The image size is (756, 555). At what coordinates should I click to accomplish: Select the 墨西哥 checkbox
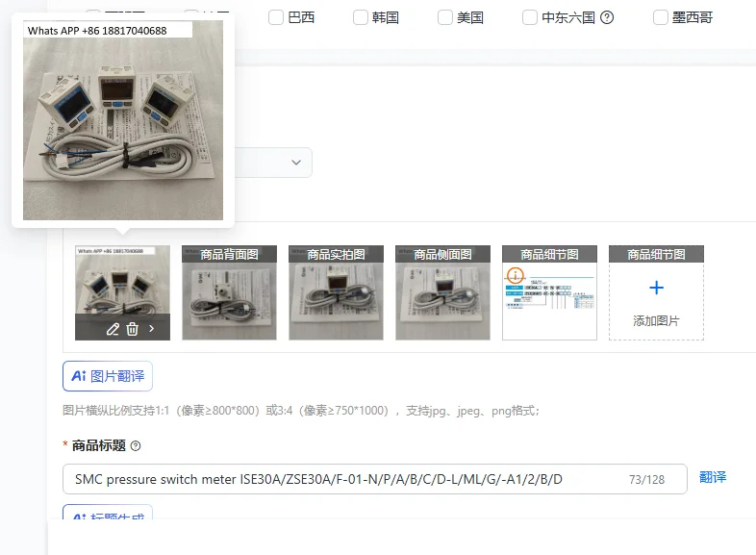[660, 18]
